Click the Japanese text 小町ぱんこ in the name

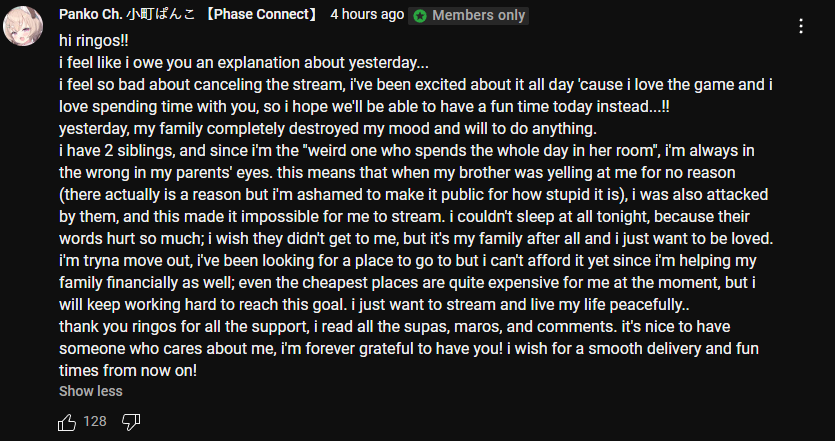click(x=162, y=14)
